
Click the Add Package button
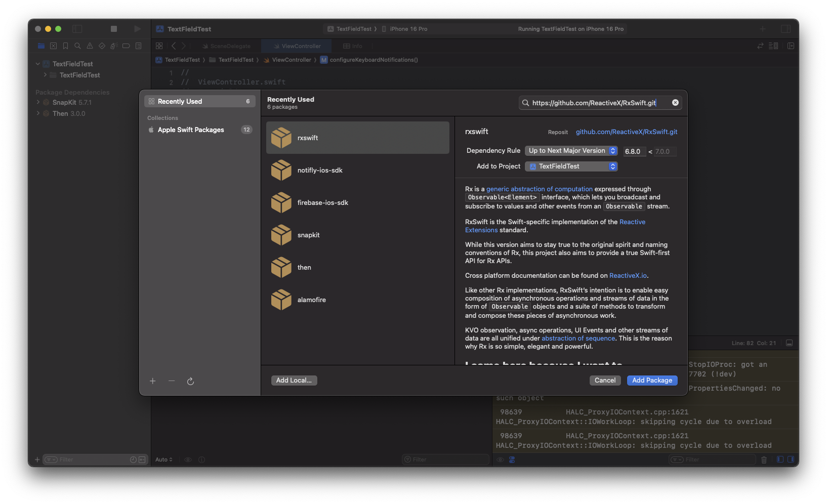(x=652, y=381)
